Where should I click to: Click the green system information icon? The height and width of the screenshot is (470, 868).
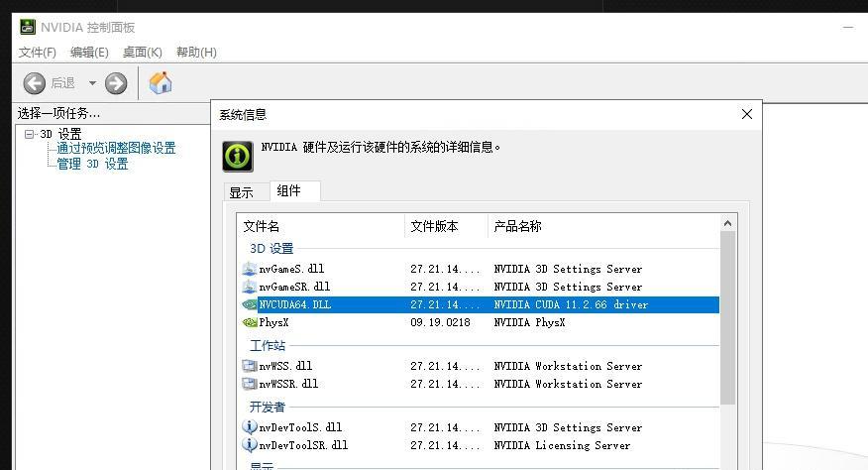click(238, 156)
